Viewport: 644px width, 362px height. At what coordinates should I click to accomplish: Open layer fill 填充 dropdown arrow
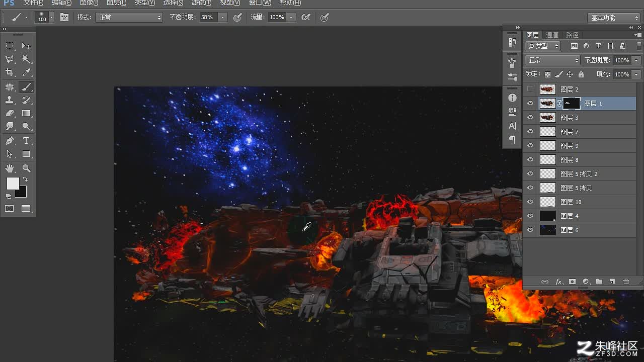click(636, 74)
